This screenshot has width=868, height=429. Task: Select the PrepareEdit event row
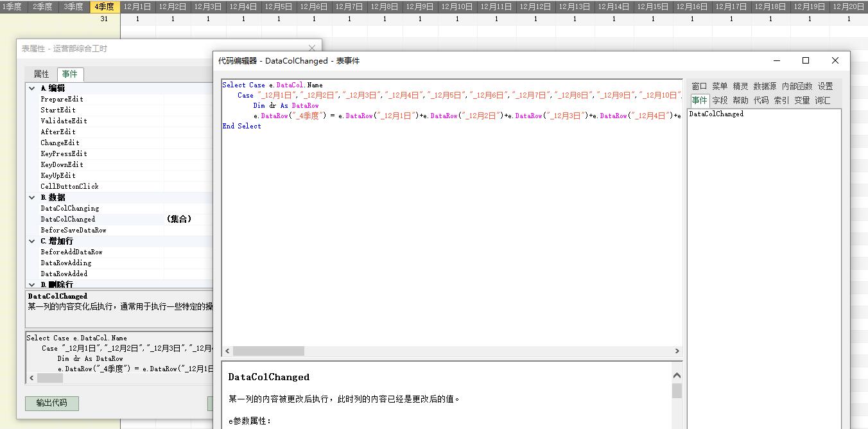(x=119, y=99)
